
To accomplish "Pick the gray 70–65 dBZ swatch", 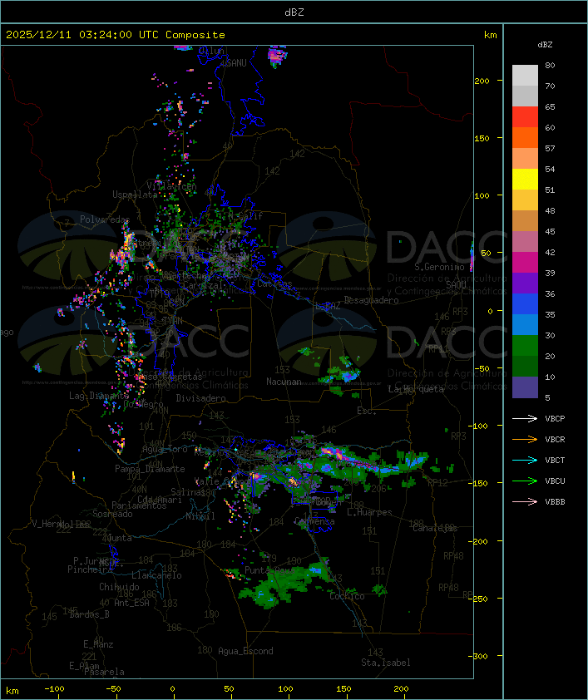I will [x=525, y=96].
